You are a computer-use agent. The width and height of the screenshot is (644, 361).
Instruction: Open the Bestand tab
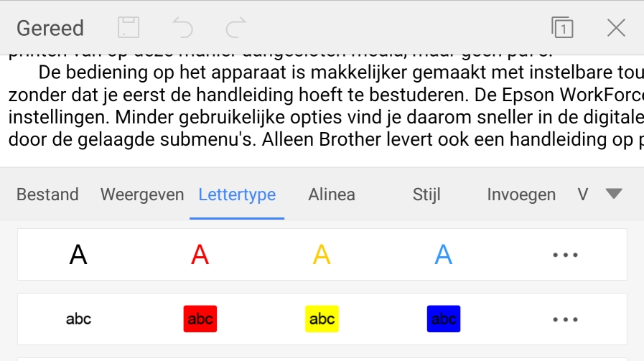(x=47, y=194)
